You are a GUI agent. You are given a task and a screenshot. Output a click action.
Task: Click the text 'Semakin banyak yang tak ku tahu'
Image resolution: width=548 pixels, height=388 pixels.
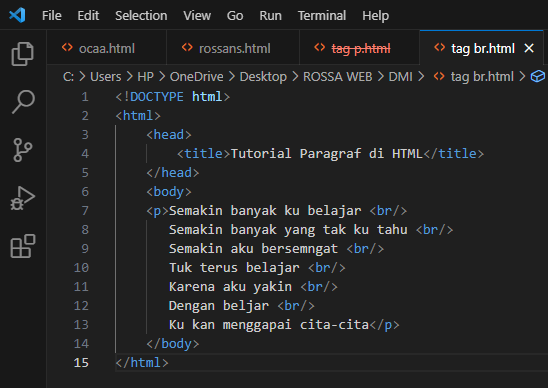288,230
